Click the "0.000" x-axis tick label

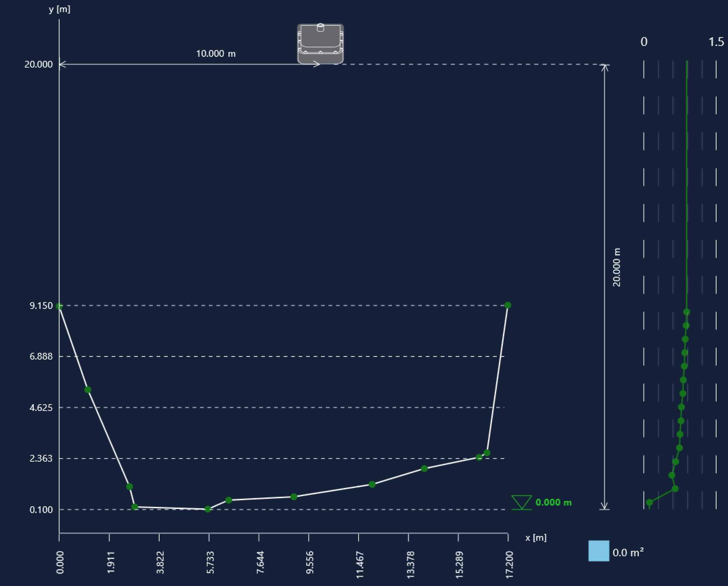[x=60, y=563]
